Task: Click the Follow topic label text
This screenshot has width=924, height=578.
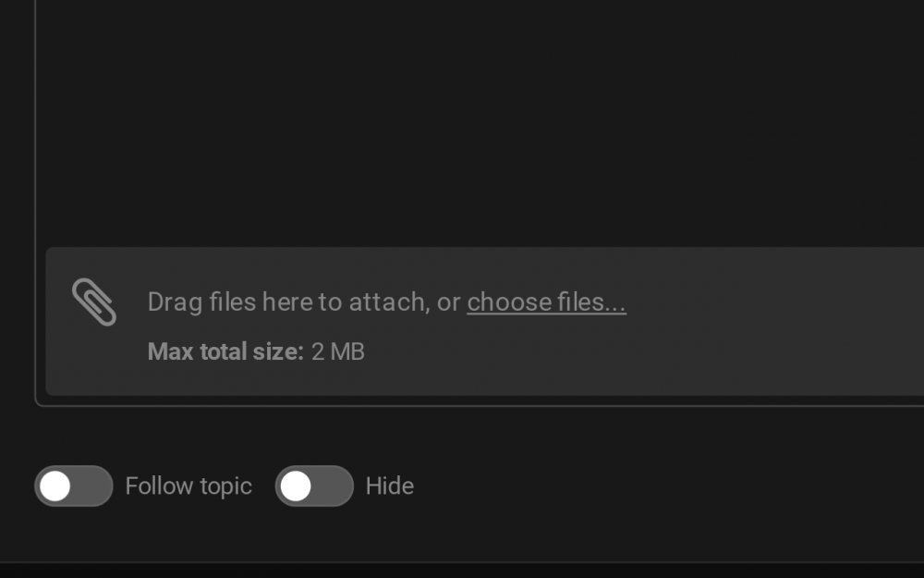Action: click(x=188, y=486)
